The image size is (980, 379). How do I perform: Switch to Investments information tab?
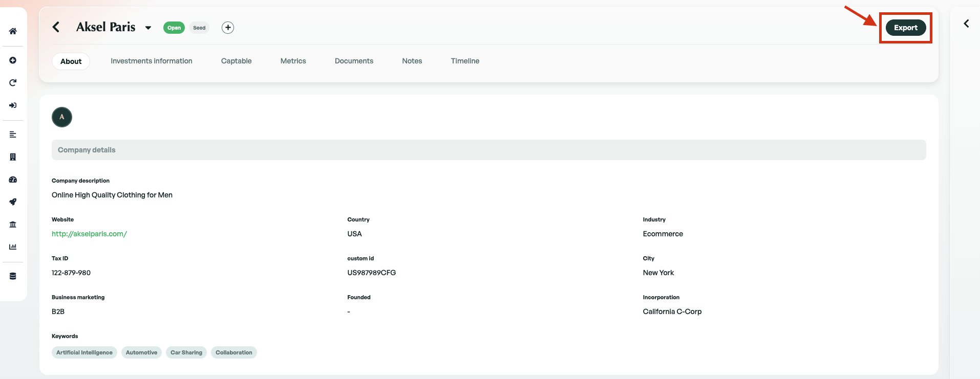point(152,61)
